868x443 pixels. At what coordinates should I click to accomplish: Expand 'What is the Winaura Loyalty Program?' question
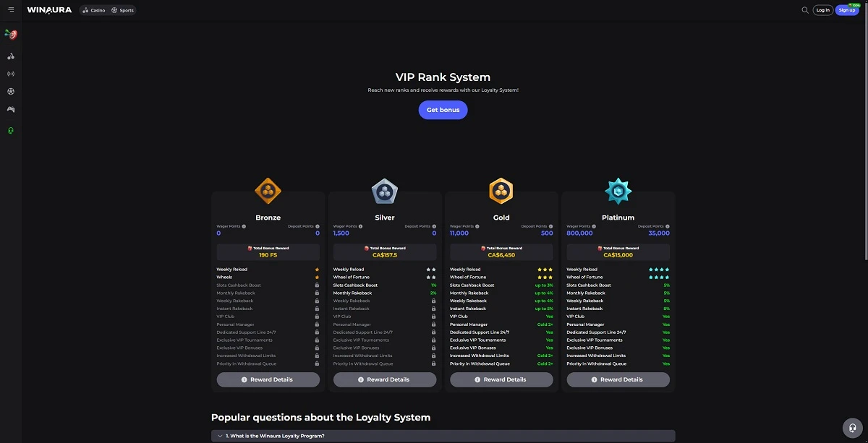(x=443, y=436)
